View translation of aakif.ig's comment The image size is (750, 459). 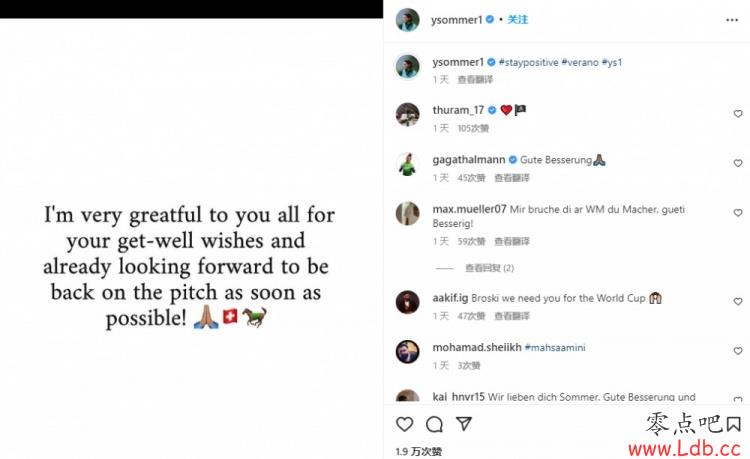(x=512, y=316)
